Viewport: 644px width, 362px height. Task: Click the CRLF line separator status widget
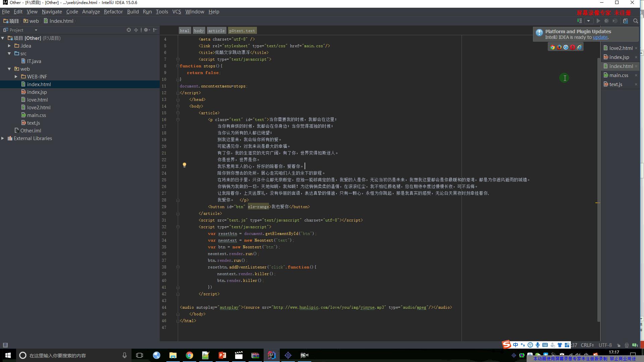click(587, 345)
